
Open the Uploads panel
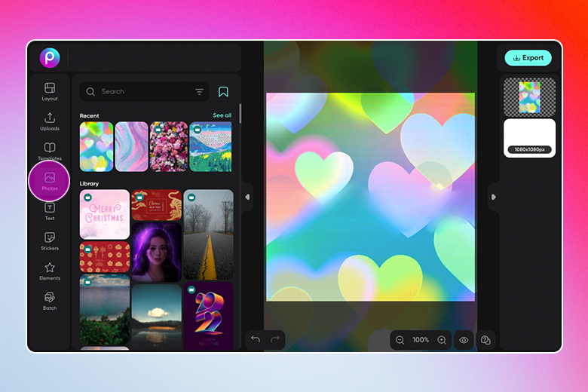point(50,121)
